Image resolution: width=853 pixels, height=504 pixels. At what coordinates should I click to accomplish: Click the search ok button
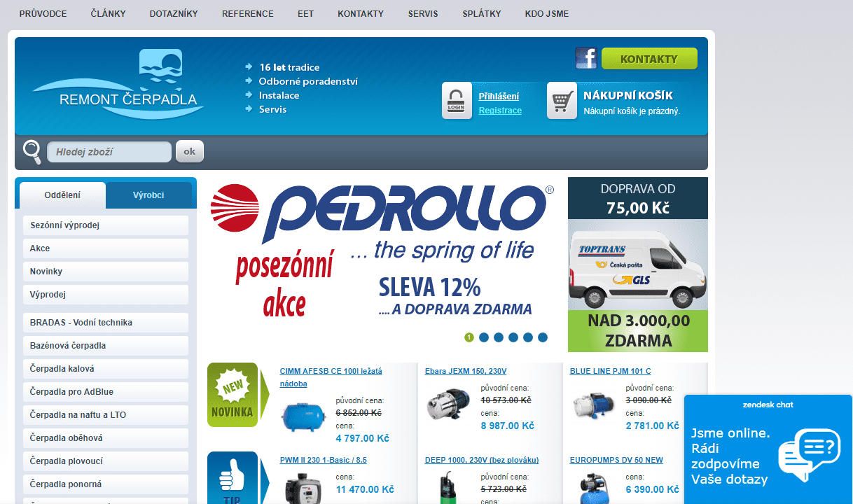(189, 151)
